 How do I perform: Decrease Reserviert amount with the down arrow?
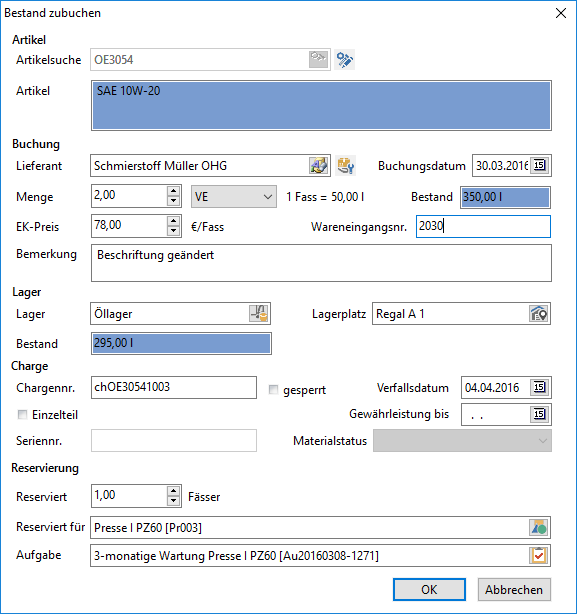pos(173,501)
